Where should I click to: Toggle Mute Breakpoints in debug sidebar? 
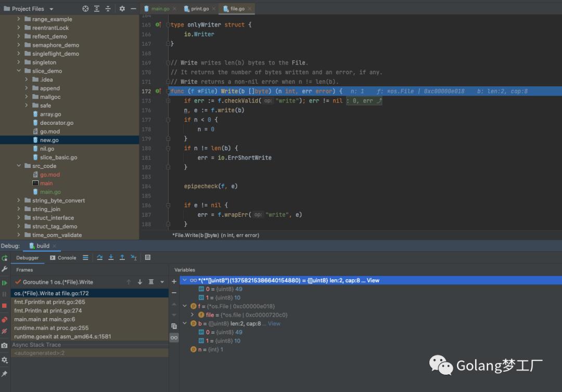tap(5, 331)
